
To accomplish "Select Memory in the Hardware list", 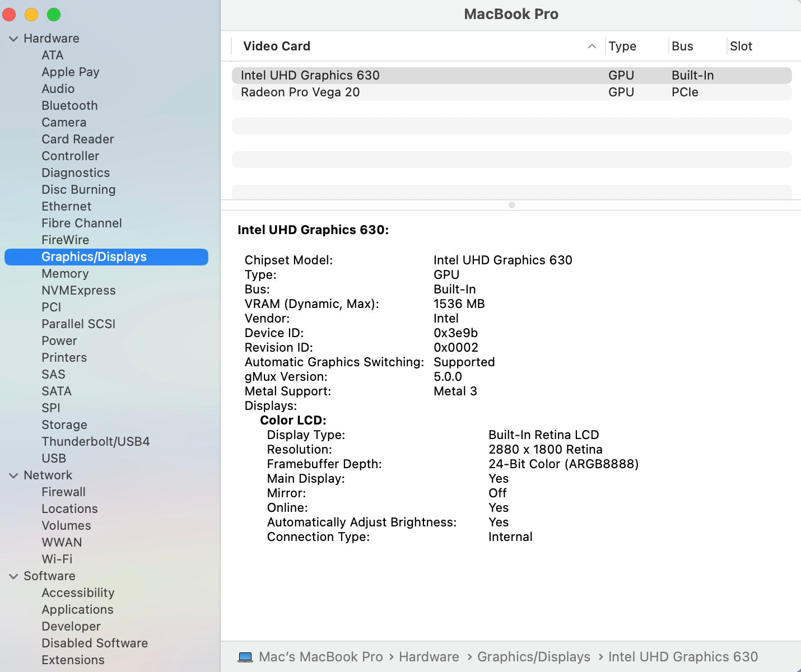I will 65,273.
